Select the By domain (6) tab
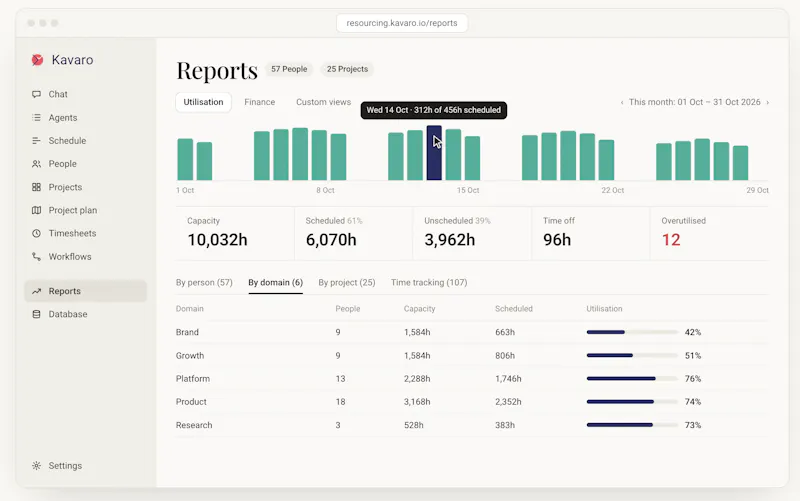Viewport: 800px width, 501px height. pyautogui.click(x=276, y=283)
